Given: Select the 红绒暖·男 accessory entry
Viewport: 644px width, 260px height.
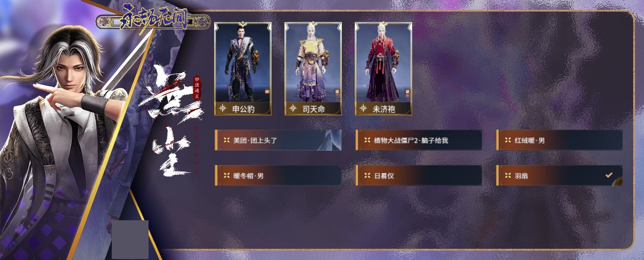Looking at the screenshot, I should pos(559,140).
